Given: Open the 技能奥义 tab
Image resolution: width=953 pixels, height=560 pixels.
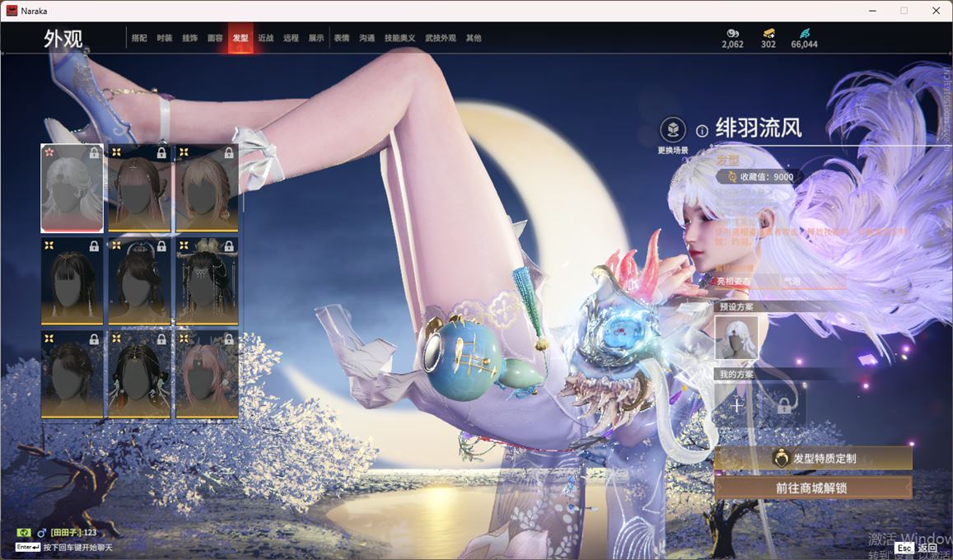Looking at the screenshot, I should click(x=400, y=38).
